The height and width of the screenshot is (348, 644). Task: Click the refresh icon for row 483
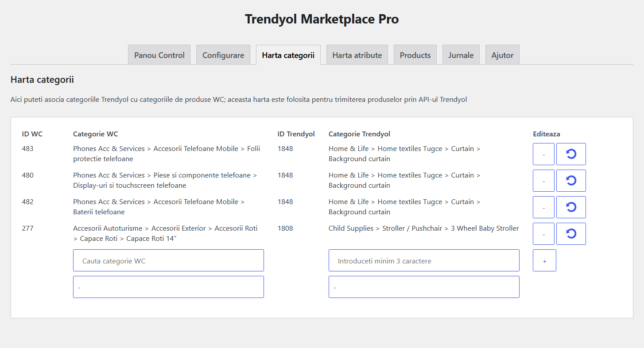click(x=571, y=154)
